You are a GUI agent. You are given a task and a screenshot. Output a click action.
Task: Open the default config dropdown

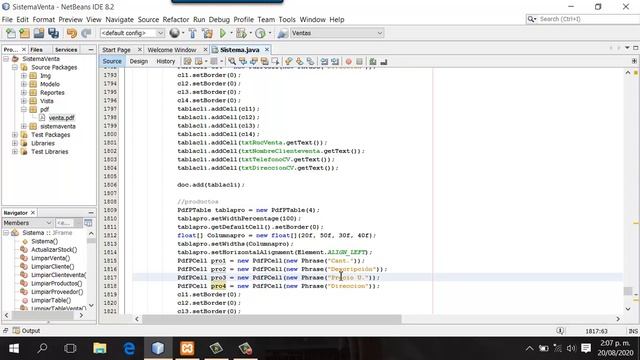132,33
